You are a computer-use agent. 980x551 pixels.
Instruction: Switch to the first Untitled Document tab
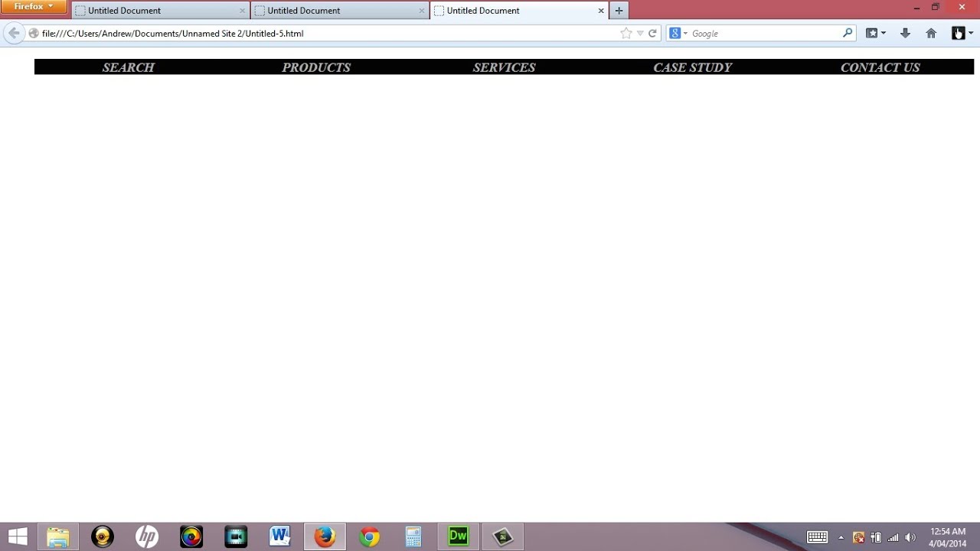(x=161, y=11)
